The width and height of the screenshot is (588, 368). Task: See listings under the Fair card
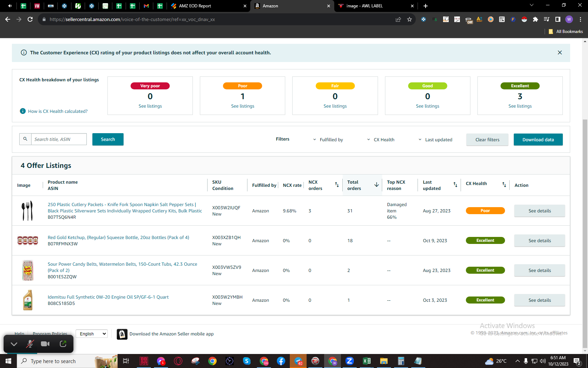335,106
